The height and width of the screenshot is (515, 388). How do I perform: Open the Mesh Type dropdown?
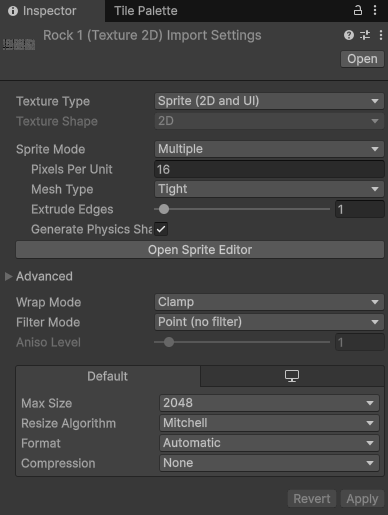pos(269,189)
